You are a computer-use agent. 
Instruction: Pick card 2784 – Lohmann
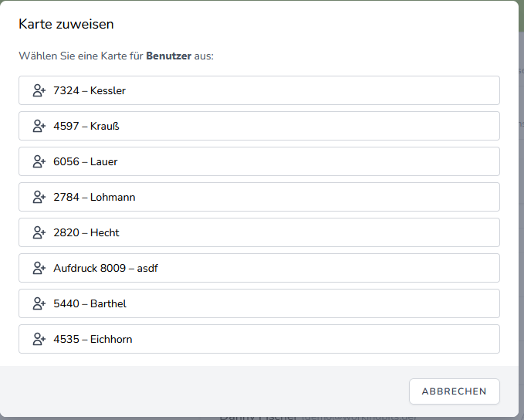point(259,197)
